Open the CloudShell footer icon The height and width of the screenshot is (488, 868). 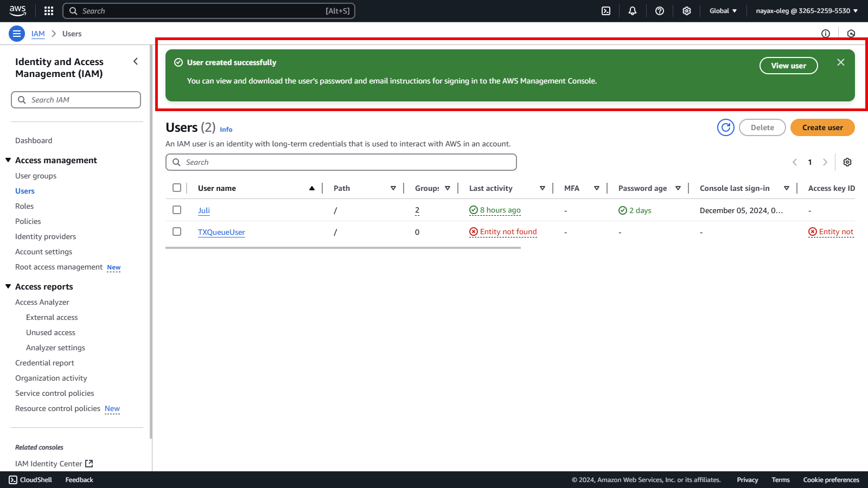pyautogui.click(x=13, y=480)
